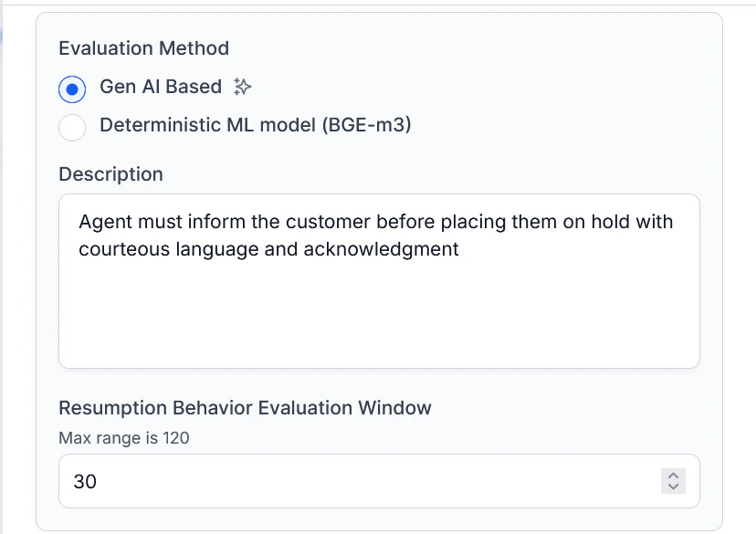
Task: Click the chevron icons on the number spinner
Action: [673, 481]
